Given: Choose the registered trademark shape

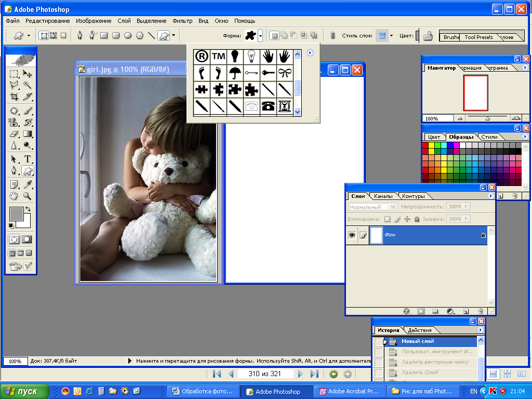Looking at the screenshot, I should click(x=202, y=56).
